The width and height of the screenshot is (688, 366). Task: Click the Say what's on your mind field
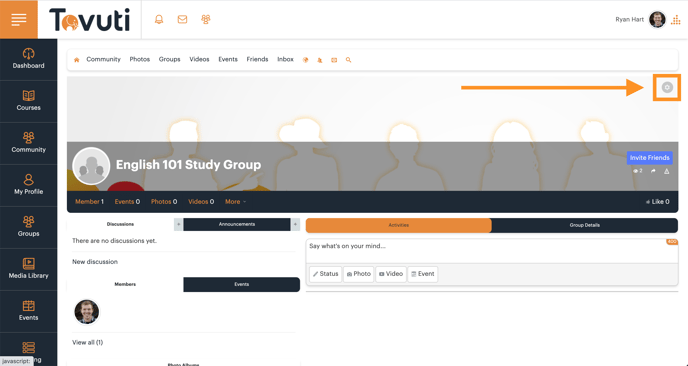492,251
